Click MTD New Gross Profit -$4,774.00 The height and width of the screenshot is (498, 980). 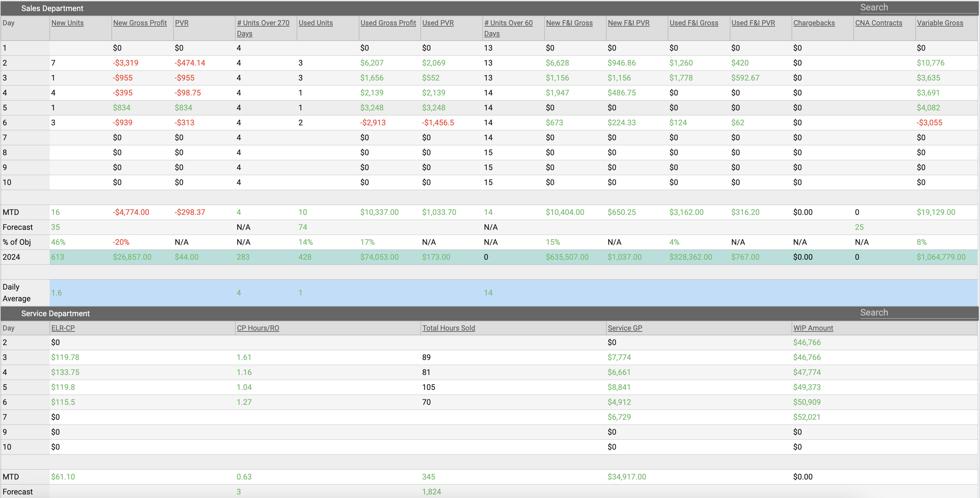click(x=131, y=213)
